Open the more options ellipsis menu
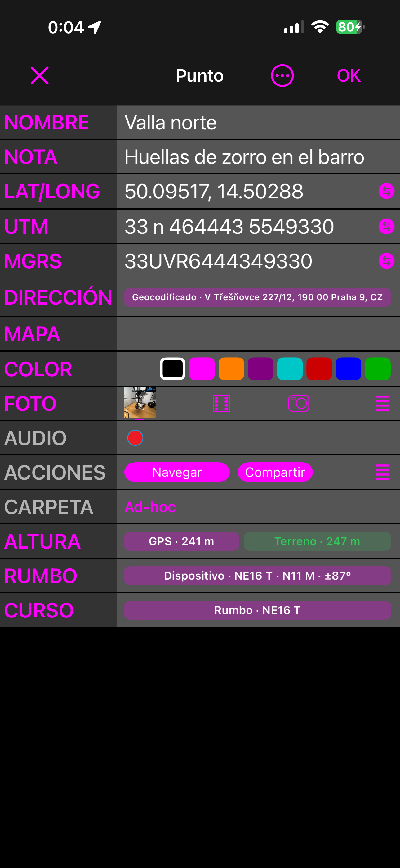Image resolution: width=400 pixels, height=868 pixels. [x=282, y=75]
